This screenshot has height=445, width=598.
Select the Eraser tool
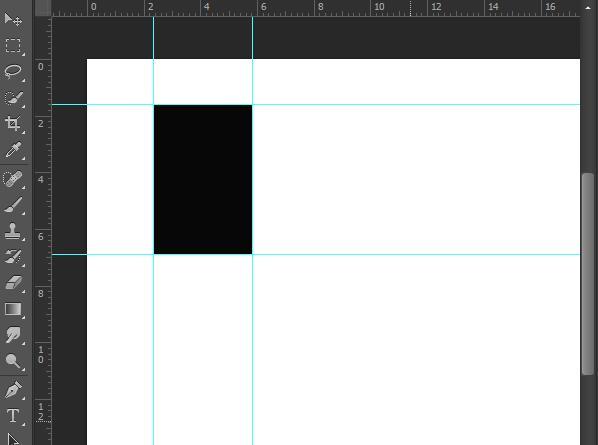point(13,283)
